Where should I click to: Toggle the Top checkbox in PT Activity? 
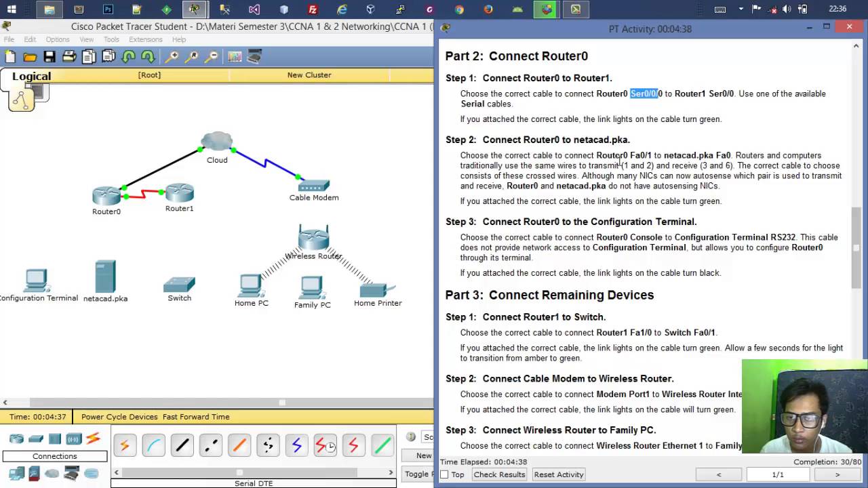click(445, 474)
